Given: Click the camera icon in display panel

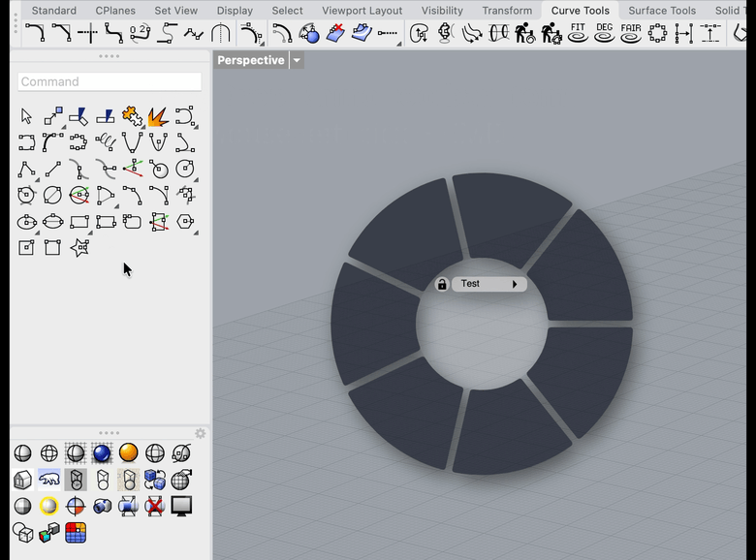Looking at the screenshot, I should click(x=102, y=506).
